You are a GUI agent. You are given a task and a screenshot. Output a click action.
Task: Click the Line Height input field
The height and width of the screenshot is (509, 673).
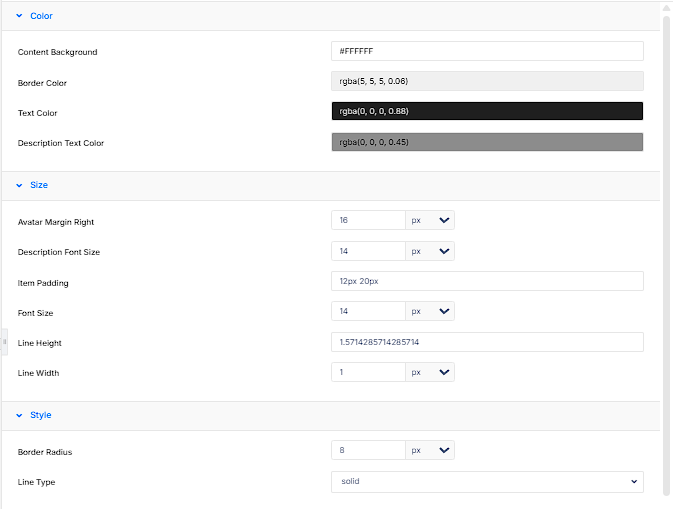487,342
